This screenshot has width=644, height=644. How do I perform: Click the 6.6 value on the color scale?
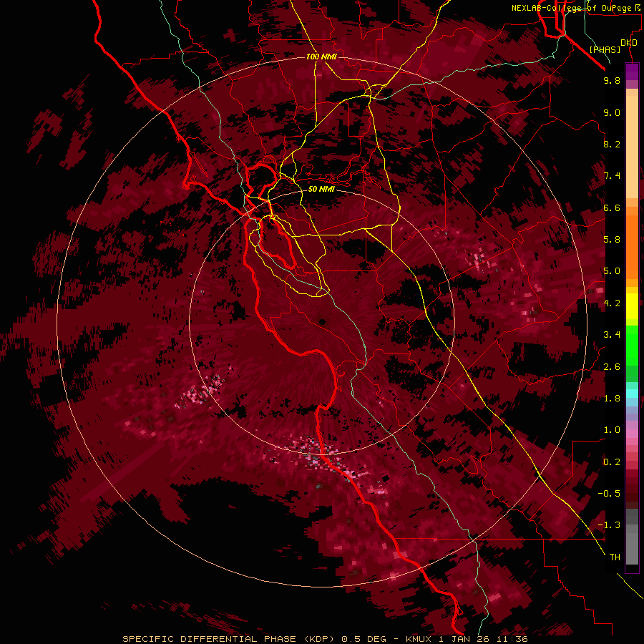(612, 208)
